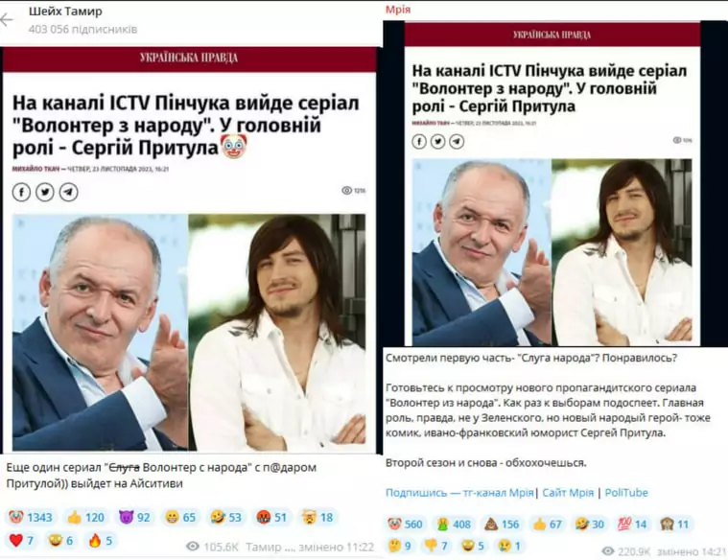The height and width of the screenshot is (560, 728).
Task: Go back using the left arrow icon
Action: click(x=7, y=20)
